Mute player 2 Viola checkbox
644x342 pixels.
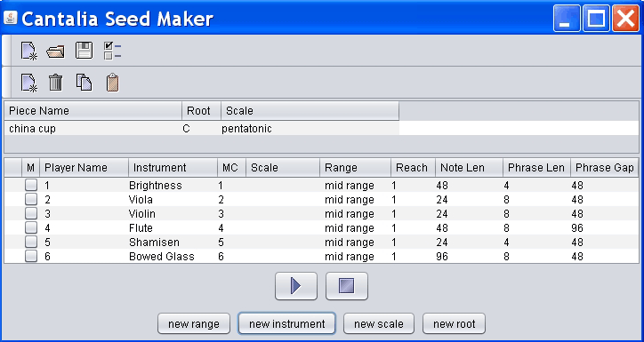coord(31,200)
